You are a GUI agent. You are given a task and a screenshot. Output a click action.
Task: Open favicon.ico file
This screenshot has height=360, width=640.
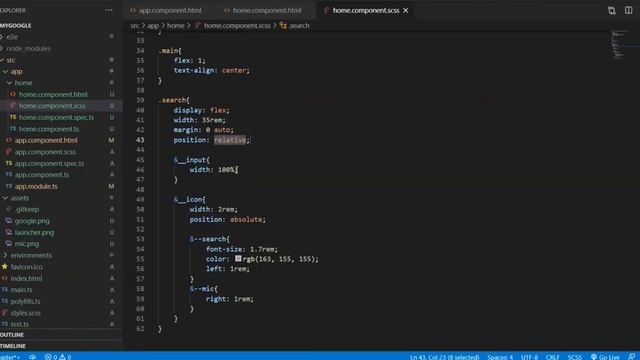(x=27, y=267)
